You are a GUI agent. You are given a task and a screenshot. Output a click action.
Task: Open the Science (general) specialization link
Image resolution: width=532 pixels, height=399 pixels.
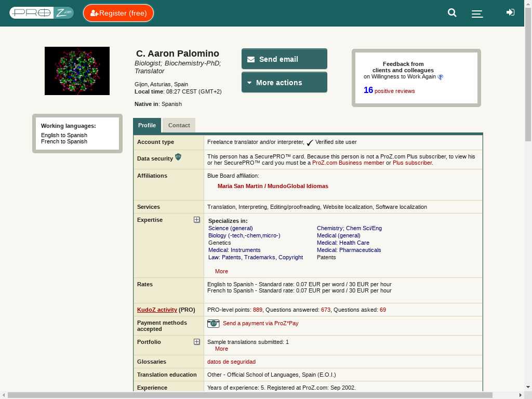click(x=230, y=229)
